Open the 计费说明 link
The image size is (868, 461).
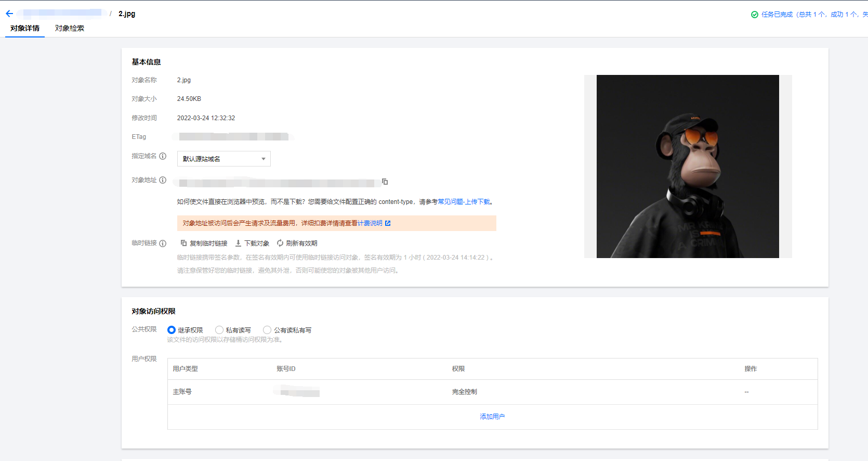click(370, 223)
